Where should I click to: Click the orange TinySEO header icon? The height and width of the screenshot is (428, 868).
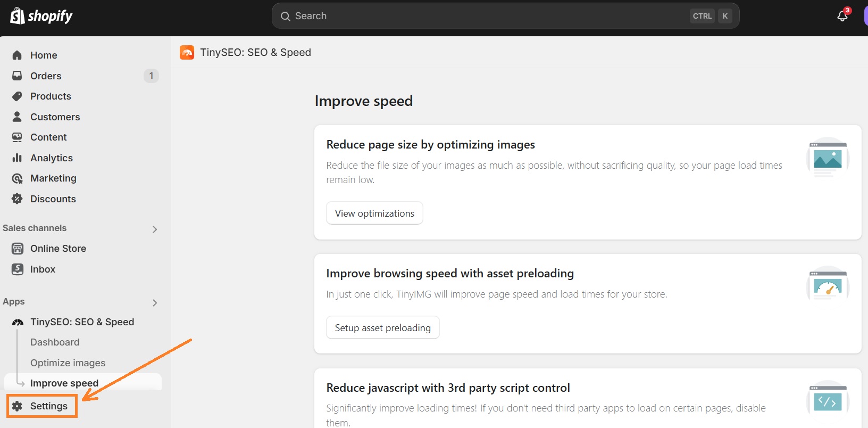187,52
